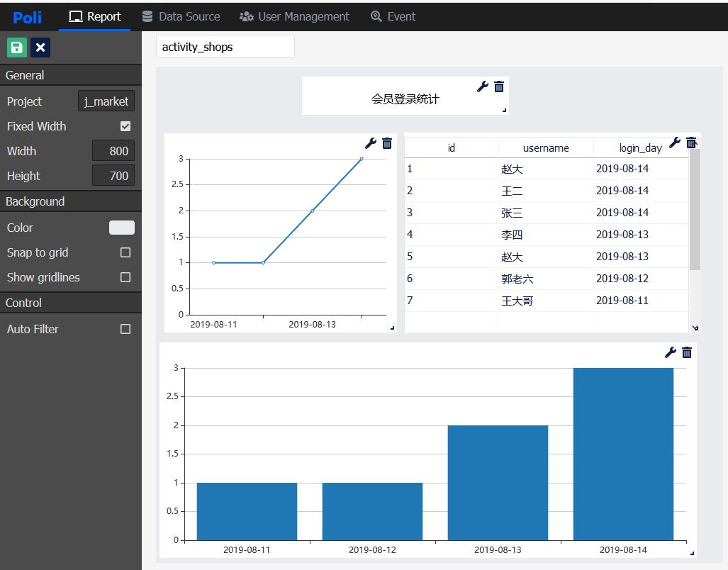This screenshot has height=570, width=728.
Task: Click the General section header
Action: click(x=71, y=75)
